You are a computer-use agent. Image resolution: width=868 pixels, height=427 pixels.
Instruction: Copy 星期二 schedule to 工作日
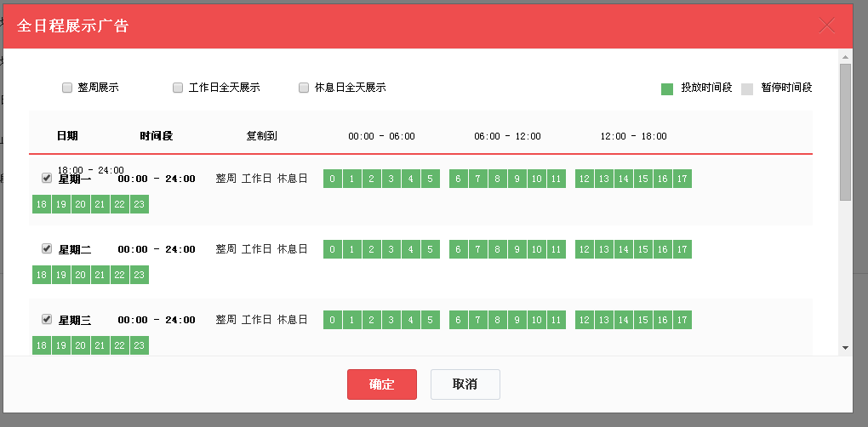(x=256, y=249)
